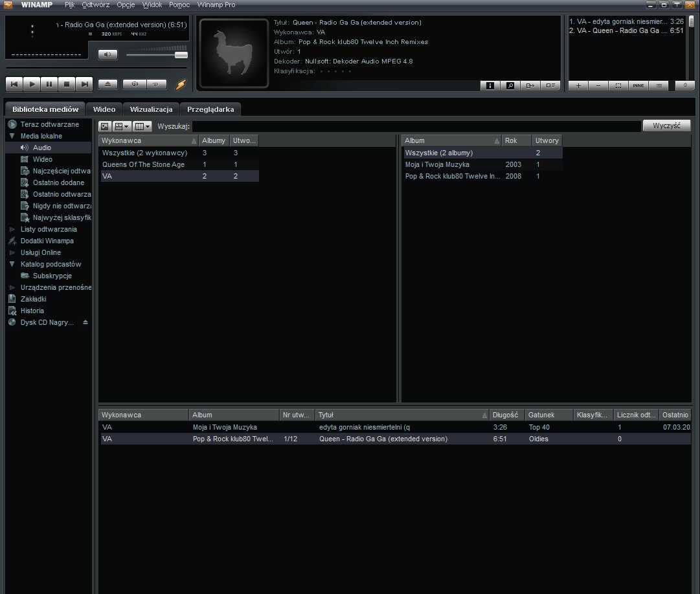Collapse the Katalog podcastów node
The height and width of the screenshot is (594, 700).
[x=12, y=264]
